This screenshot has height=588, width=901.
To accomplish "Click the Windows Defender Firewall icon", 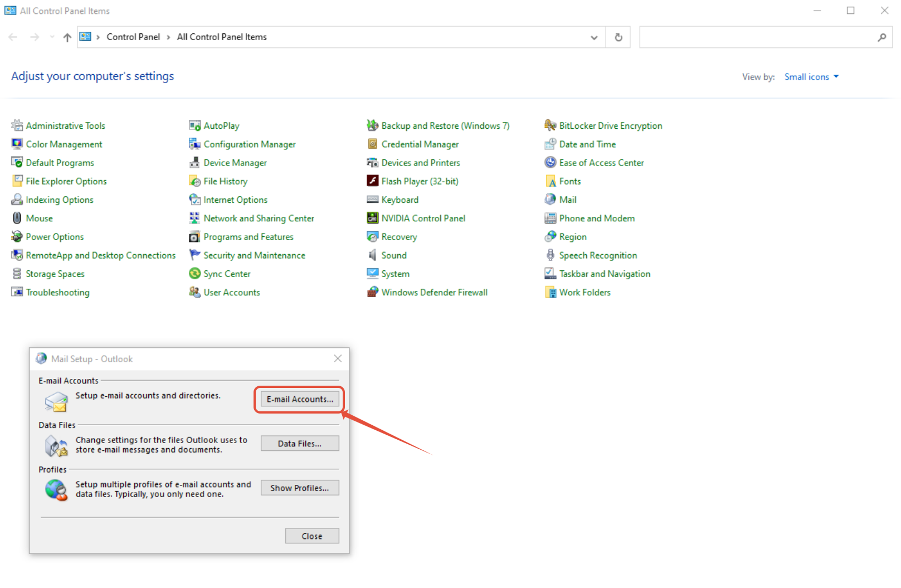I will tap(373, 292).
